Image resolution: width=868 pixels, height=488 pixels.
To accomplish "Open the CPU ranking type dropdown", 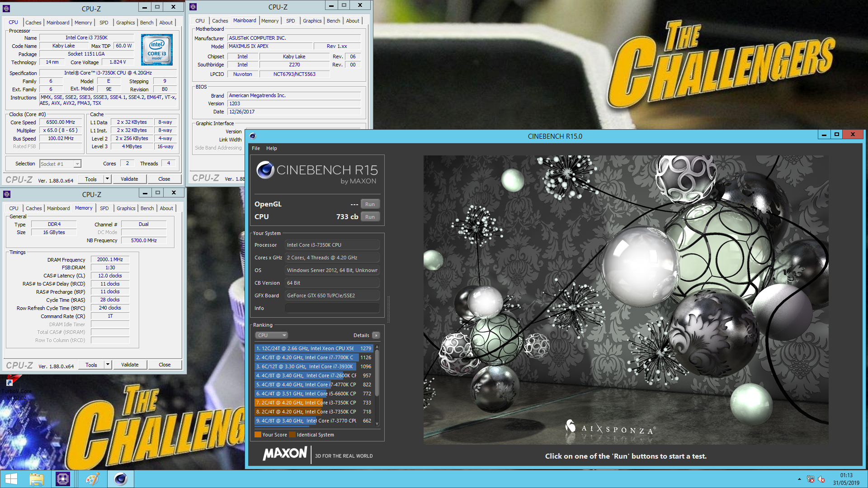I will (x=271, y=335).
